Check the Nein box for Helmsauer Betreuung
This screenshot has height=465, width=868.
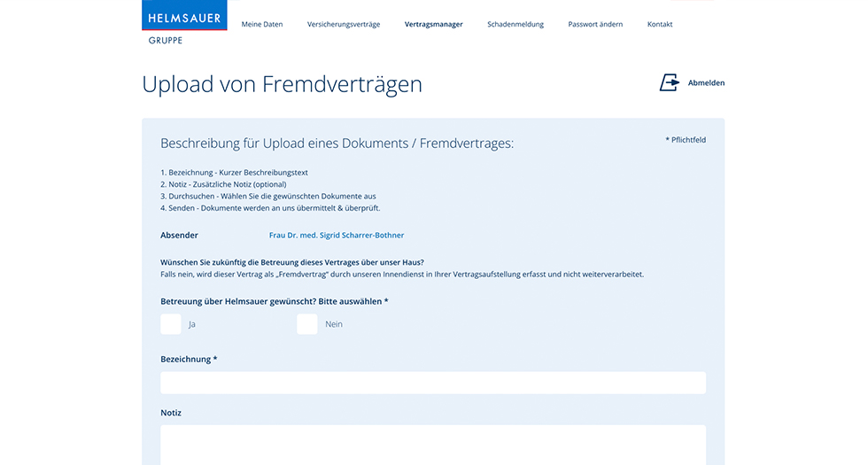click(306, 324)
